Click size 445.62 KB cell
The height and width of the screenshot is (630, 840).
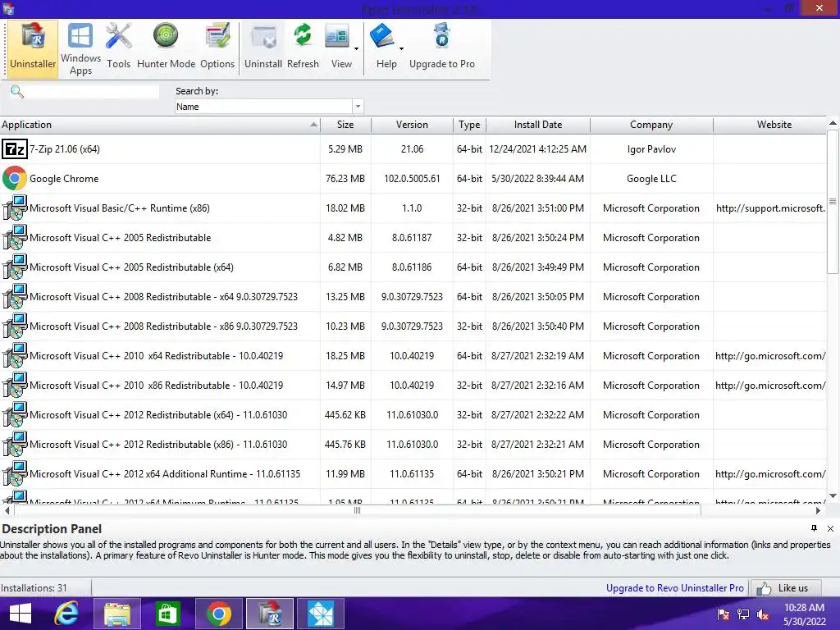point(345,414)
